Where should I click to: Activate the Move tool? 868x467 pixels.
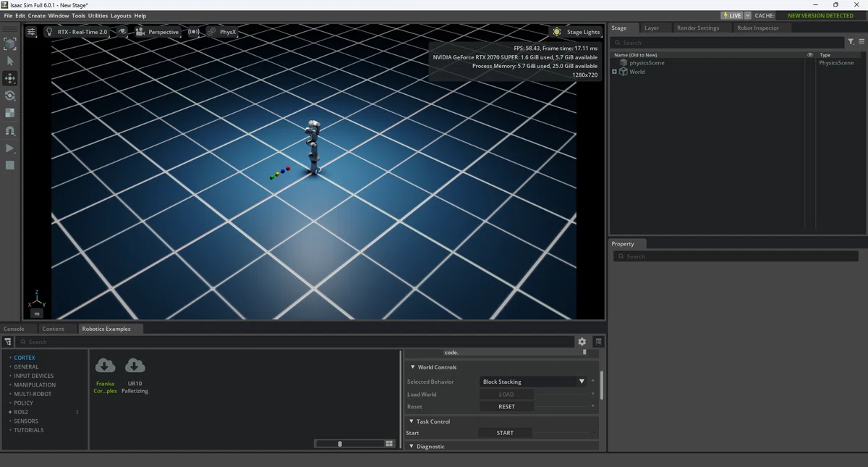click(10, 78)
